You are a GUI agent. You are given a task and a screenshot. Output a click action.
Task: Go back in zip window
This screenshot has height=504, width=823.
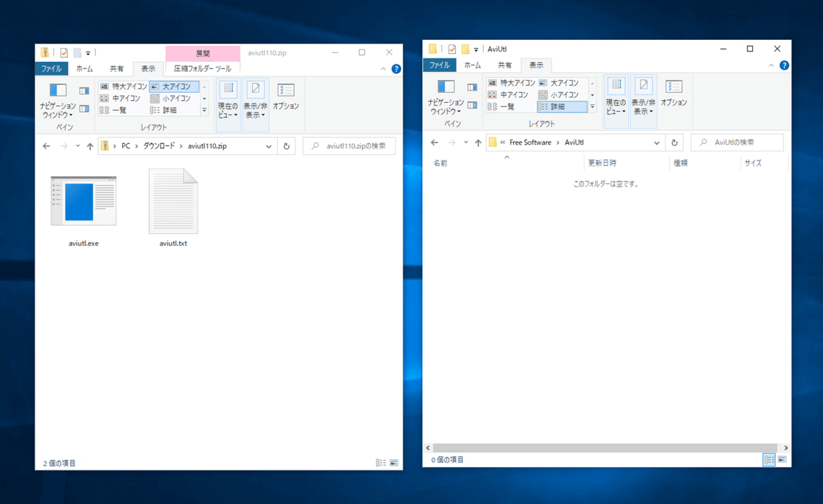click(x=46, y=146)
